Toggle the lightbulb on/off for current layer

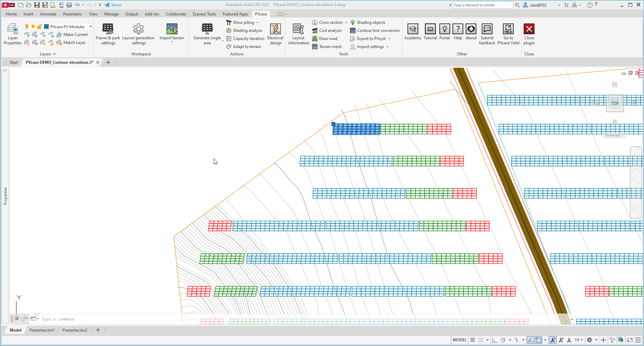click(x=27, y=27)
